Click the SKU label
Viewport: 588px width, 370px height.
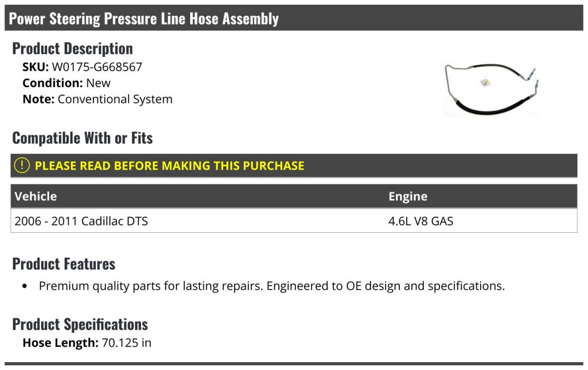(35, 67)
